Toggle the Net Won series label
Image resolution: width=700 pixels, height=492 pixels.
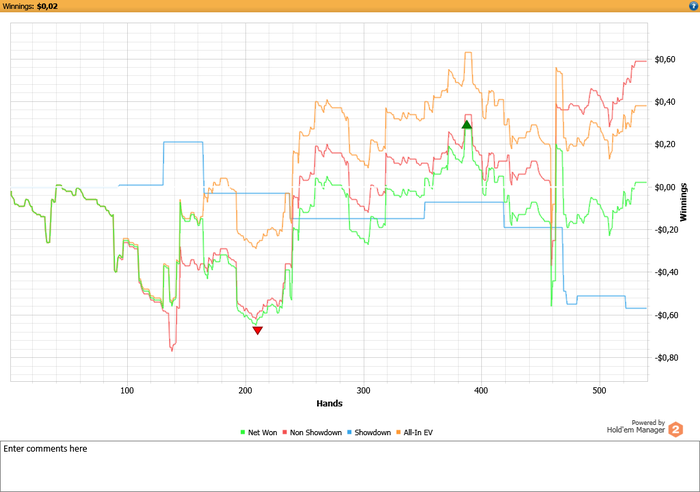(x=263, y=432)
